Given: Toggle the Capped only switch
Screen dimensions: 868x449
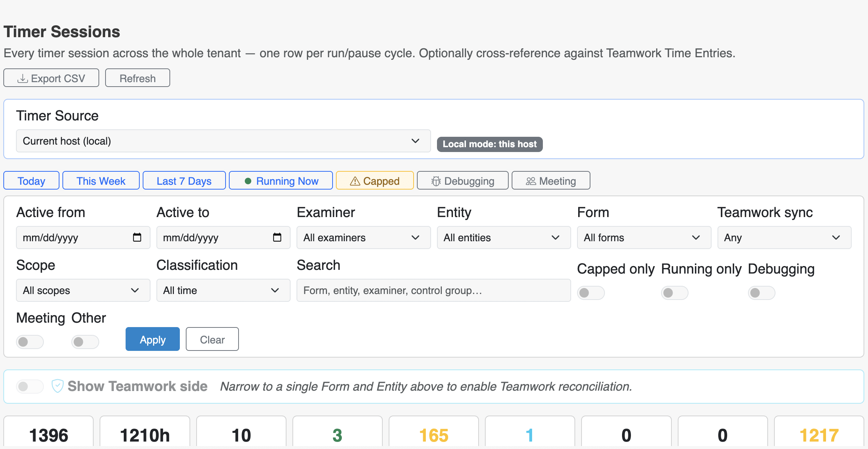Looking at the screenshot, I should click(x=591, y=293).
